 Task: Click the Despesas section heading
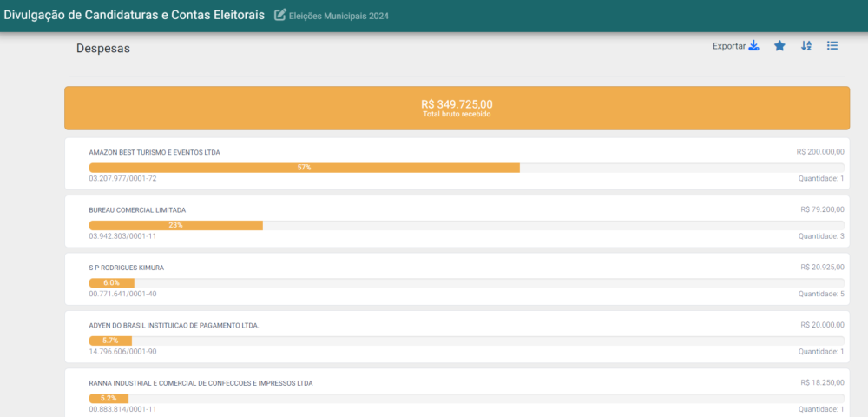(x=103, y=49)
